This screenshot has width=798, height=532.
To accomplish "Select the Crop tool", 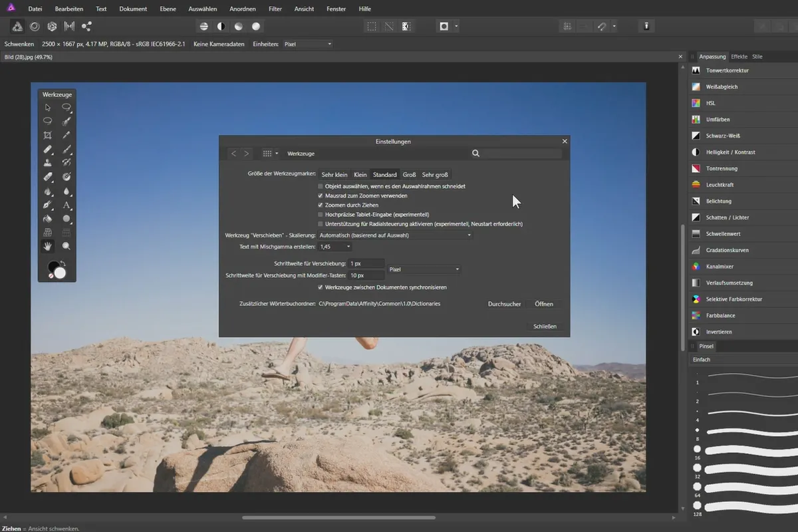I will (x=48, y=135).
